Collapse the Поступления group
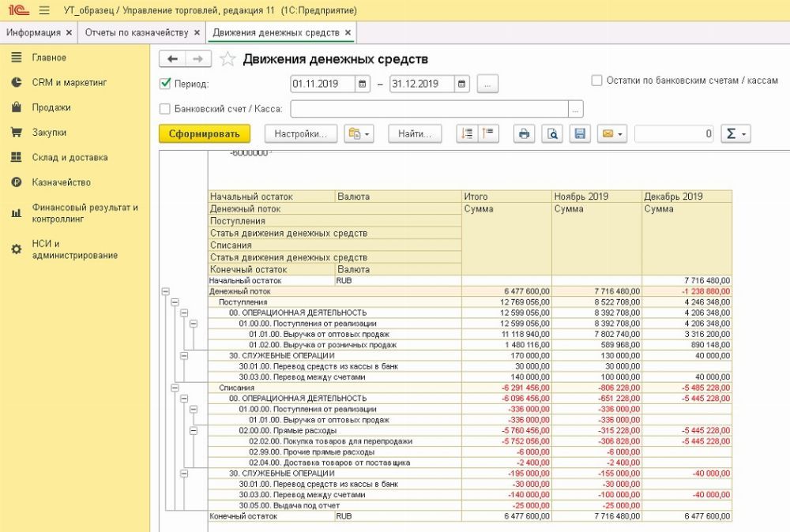Viewport: 790px width, 532px height. click(175, 302)
